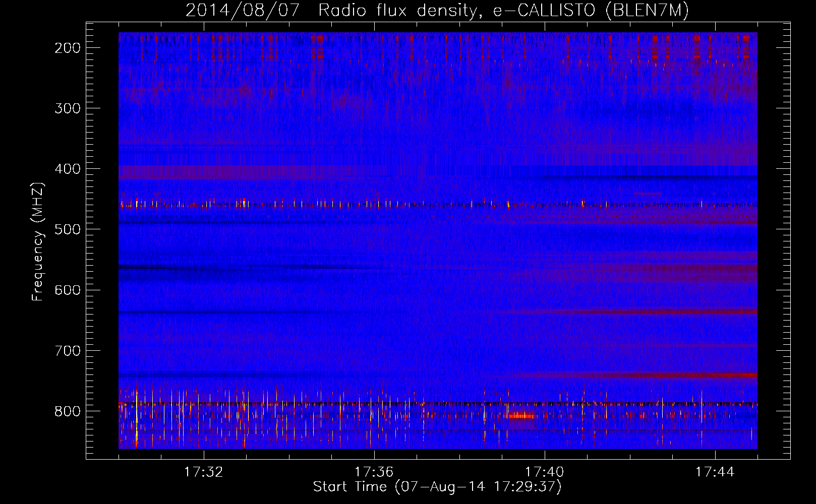
Task: Click the 'e-CALLISTO (BLEN7M)' title text
Action: tap(591, 11)
